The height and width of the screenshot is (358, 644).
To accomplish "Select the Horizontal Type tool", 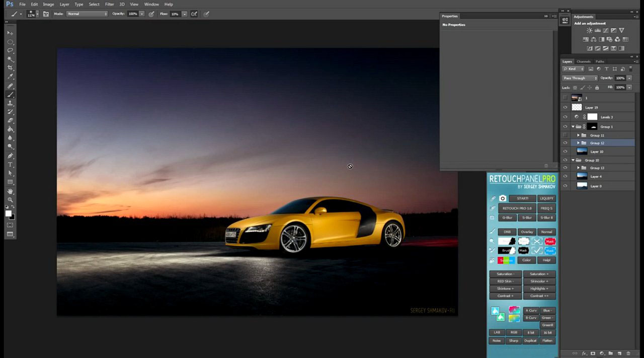I will click(x=10, y=165).
